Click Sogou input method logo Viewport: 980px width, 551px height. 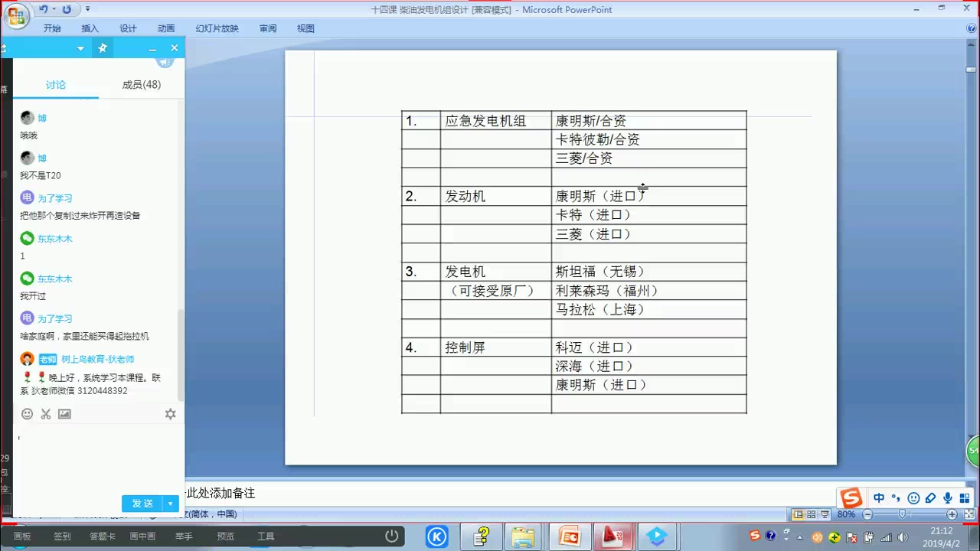(x=851, y=498)
